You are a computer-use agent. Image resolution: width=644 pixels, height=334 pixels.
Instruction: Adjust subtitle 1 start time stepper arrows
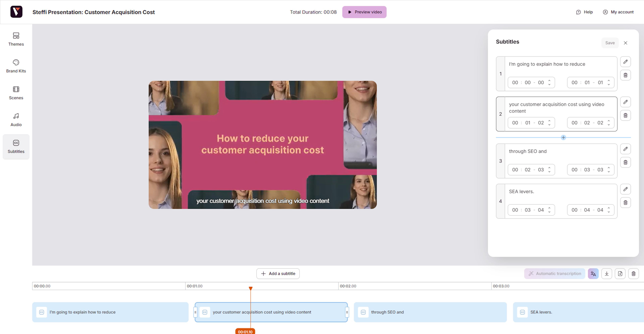coord(549,82)
